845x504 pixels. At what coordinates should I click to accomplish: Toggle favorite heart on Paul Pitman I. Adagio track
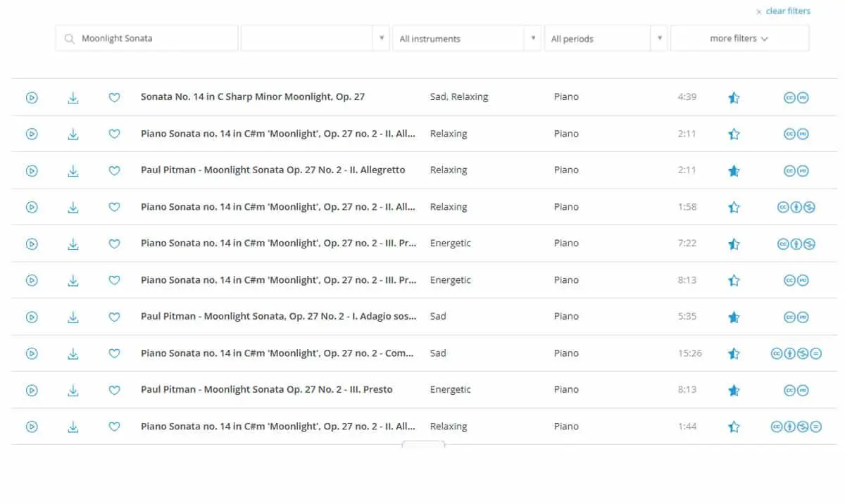coord(114,317)
